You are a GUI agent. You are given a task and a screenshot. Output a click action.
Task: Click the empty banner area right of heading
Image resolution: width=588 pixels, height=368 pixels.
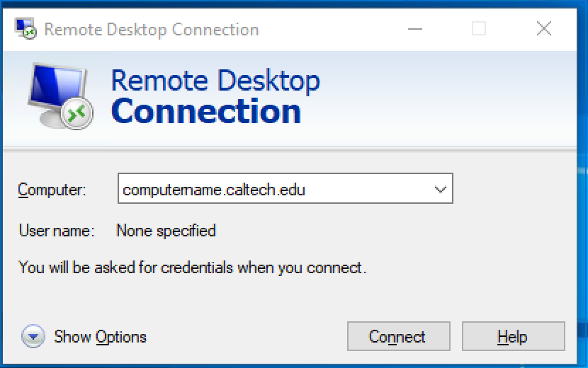[453, 99]
